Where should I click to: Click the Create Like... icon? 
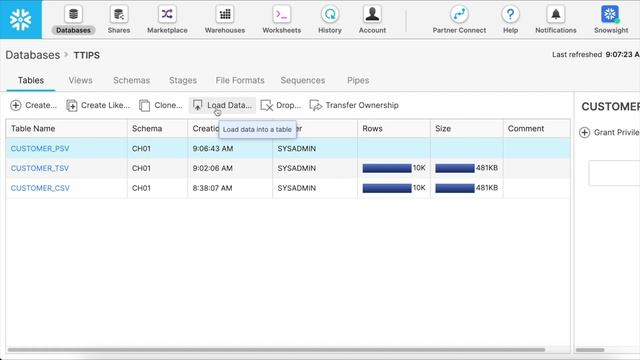pos(72,105)
